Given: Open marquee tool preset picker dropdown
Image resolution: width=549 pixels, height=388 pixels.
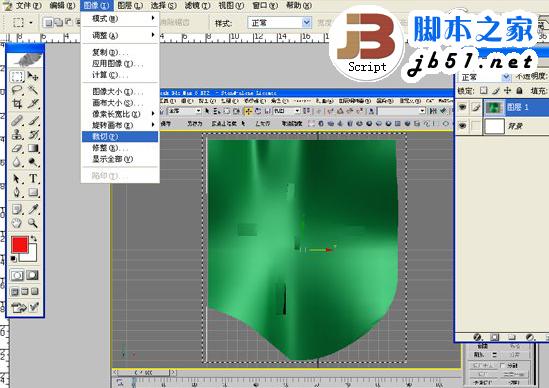Looking at the screenshot, I should coord(31,23).
